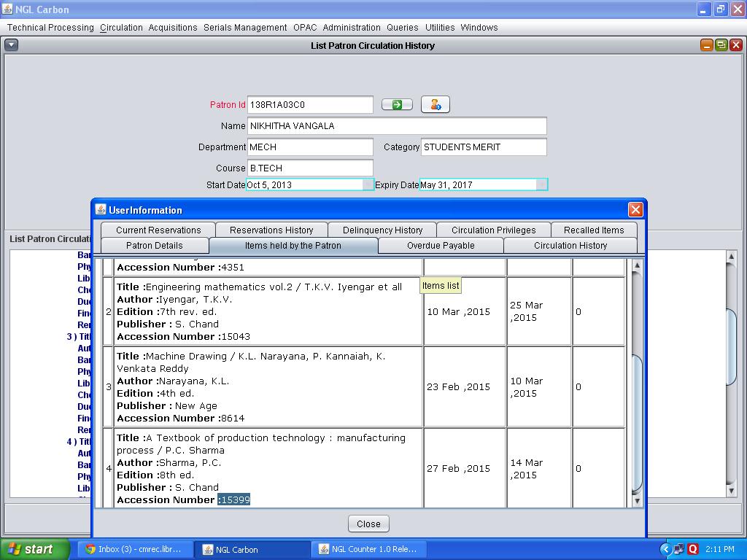Click the items list scroll down arrow
Screen dimensions: 747x560
click(x=636, y=501)
